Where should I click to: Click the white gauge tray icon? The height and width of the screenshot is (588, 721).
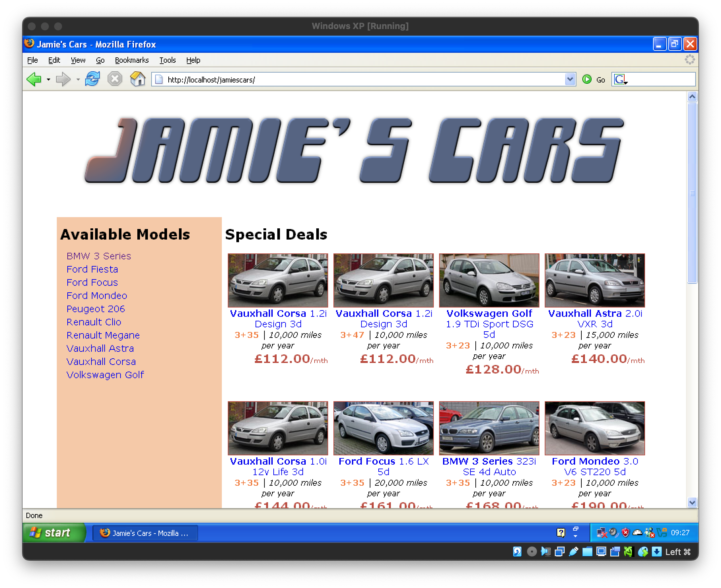[637, 533]
